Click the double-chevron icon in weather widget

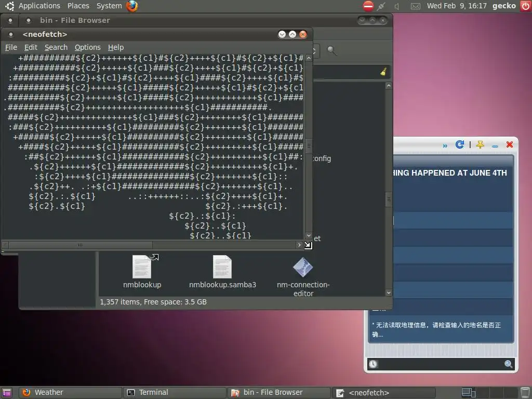click(x=445, y=146)
